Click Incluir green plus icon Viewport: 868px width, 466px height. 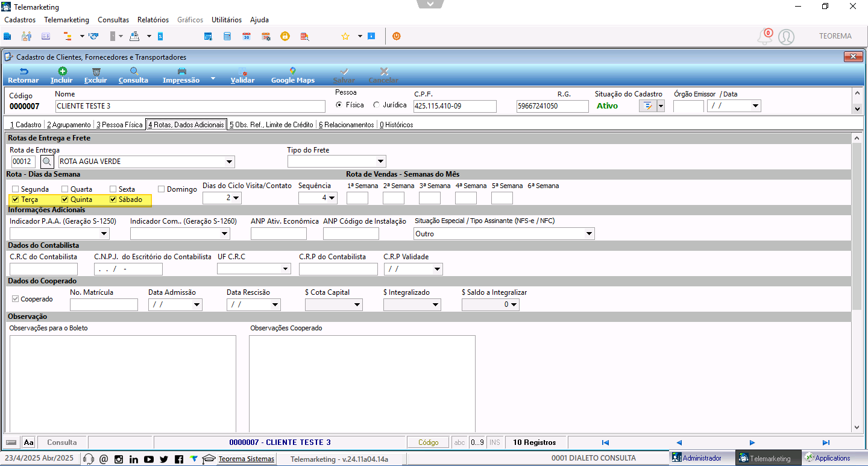click(62, 71)
